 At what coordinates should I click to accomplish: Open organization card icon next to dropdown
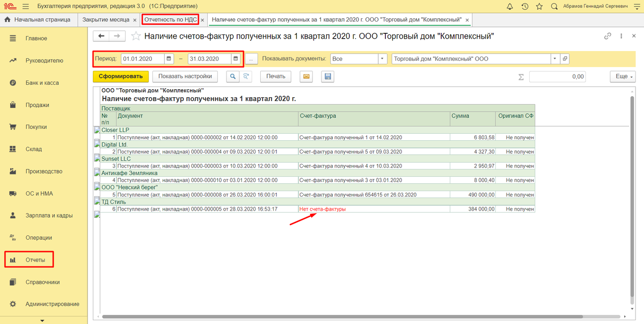tap(565, 59)
